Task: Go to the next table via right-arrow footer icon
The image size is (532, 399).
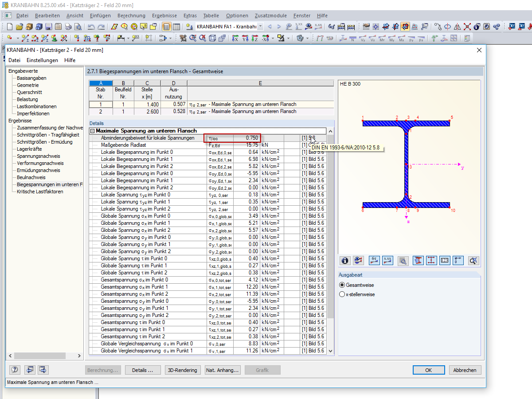Action: [x=43, y=370]
